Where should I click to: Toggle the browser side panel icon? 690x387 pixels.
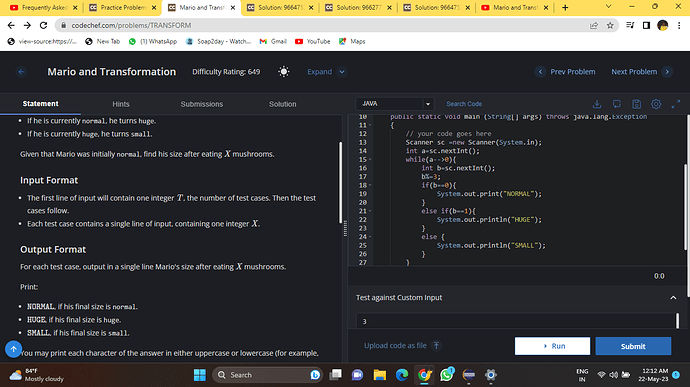tap(646, 26)
